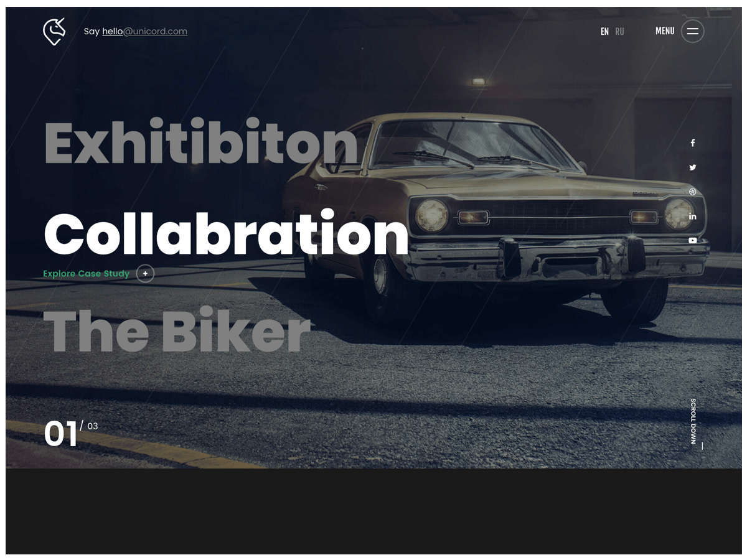The image size is (747, 560).
Task: Switch language to RU
Action: click(x=619, y=32)
